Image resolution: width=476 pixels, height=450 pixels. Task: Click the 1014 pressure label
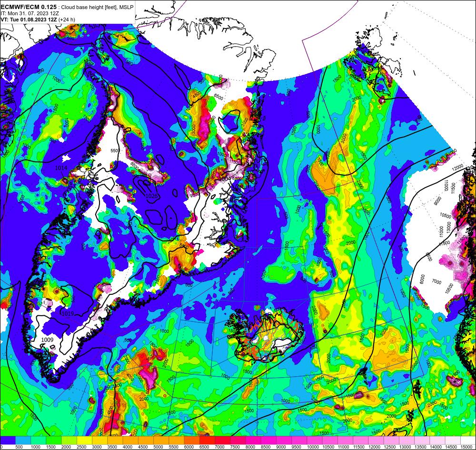61,168
